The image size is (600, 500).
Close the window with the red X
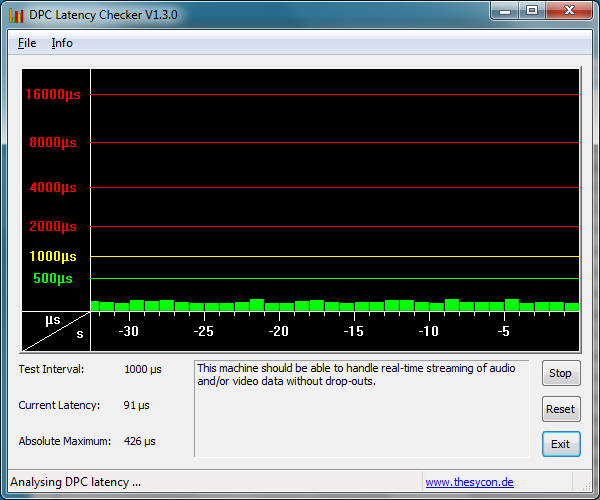point(568,11)
